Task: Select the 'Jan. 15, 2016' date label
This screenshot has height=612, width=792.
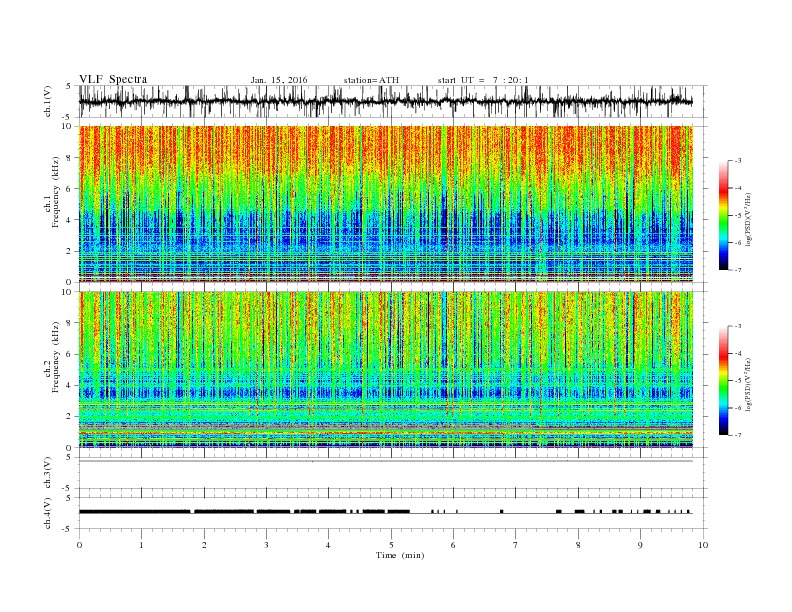Action: [x=279, y=80]
